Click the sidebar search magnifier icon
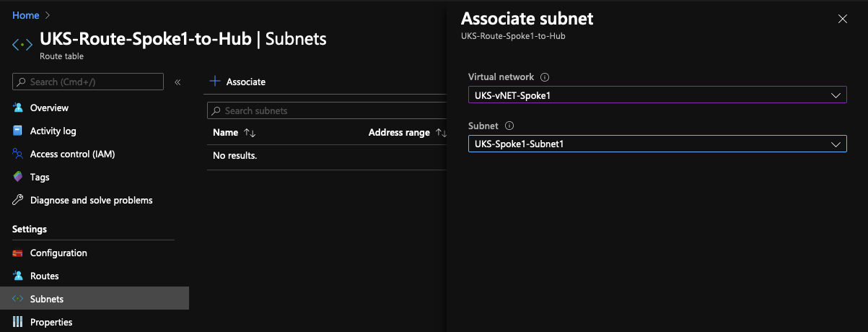Viewport: 868px width, 332px height. pos(22,82)
